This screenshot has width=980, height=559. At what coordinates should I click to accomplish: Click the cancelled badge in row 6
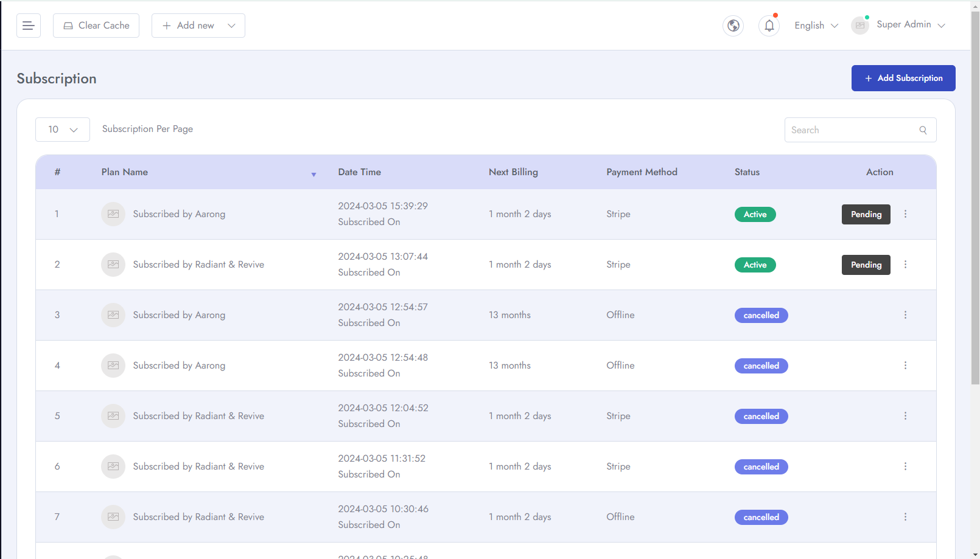click(761, 467)
